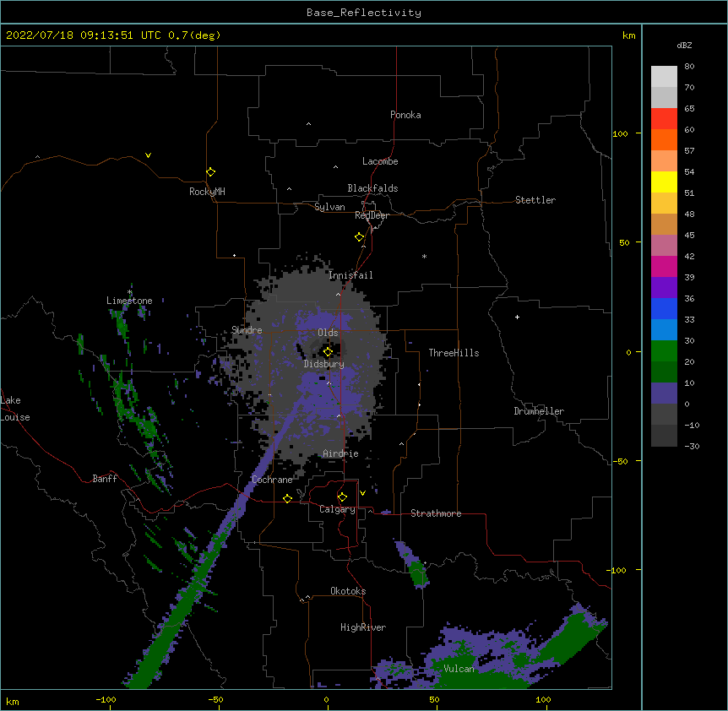728x711 pixels.
Task: Pick the blue 33-36 dBZ legend swatch
Action: [664, 308]
